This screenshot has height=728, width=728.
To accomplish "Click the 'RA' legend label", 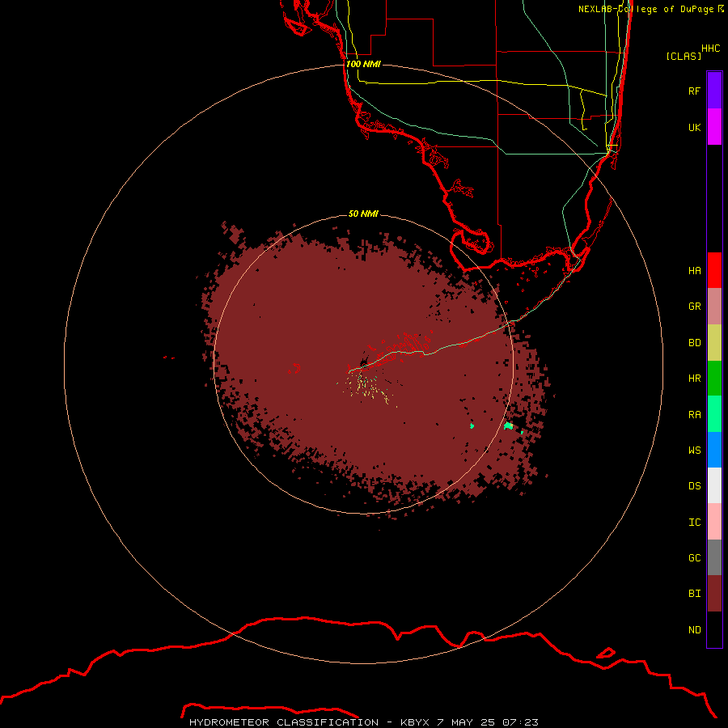I will (x=694, y=415).
